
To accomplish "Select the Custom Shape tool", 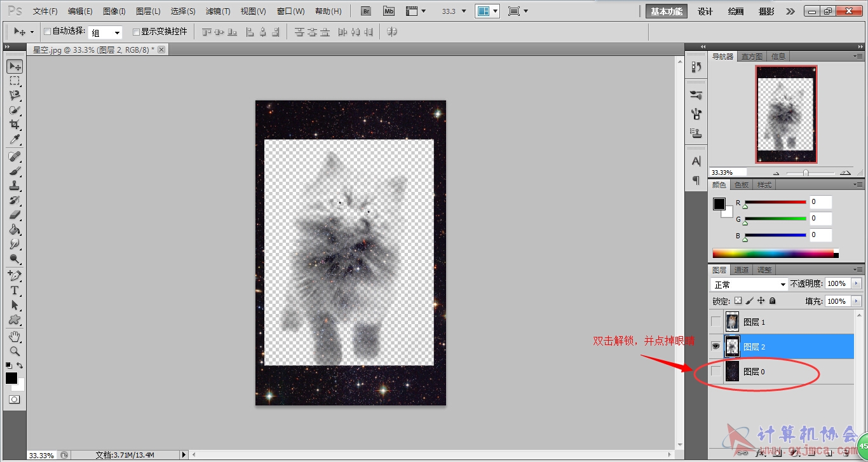I will tap(15, 320).
